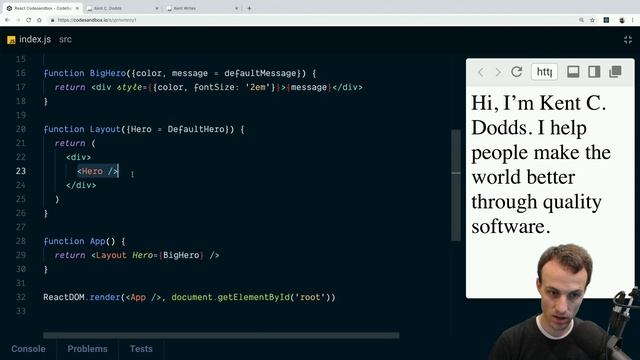This screenshot has width=640, height=360.
Task: Select the index.js editor tab
Action: (x=35, y=39)
